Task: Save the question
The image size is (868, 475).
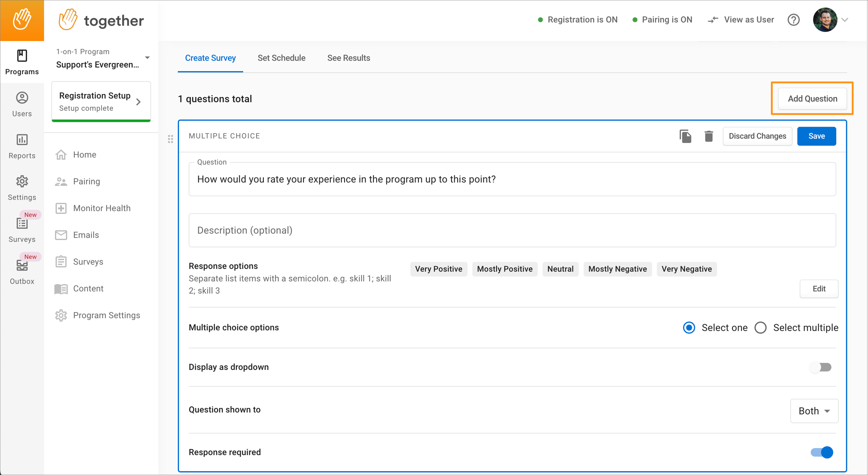Action: coord(816,136)
